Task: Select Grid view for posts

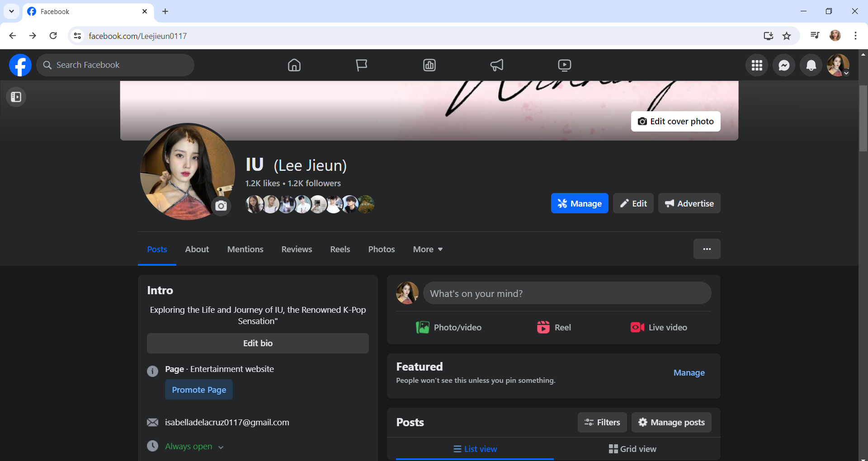Action: pos(632,449)
